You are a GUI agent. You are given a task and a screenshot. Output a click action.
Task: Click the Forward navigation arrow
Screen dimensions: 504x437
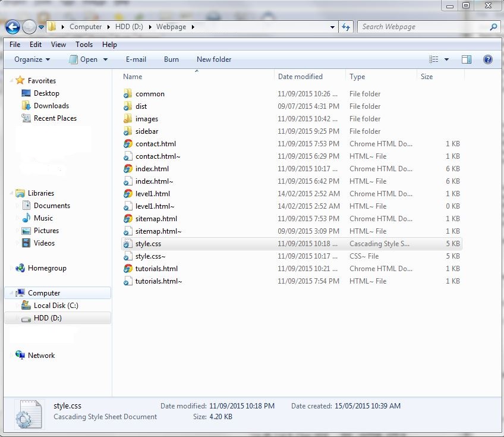(x=29, y=27)
